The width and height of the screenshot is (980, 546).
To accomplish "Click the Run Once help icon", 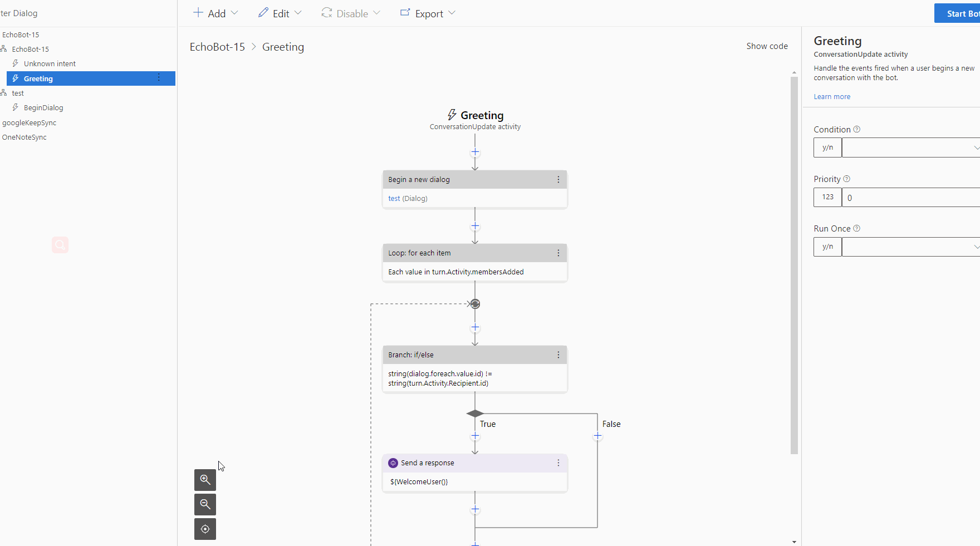I will 857,228.
